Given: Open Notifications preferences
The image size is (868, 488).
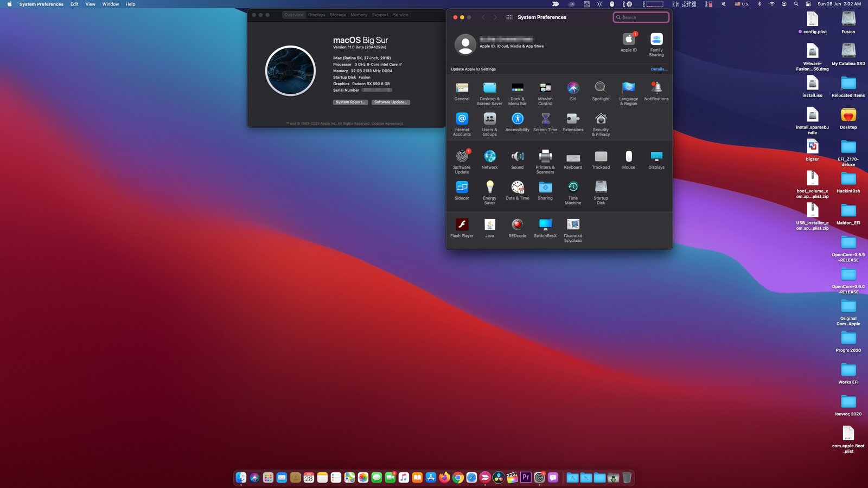Looking at the screenshot, I should click(656, 88).
